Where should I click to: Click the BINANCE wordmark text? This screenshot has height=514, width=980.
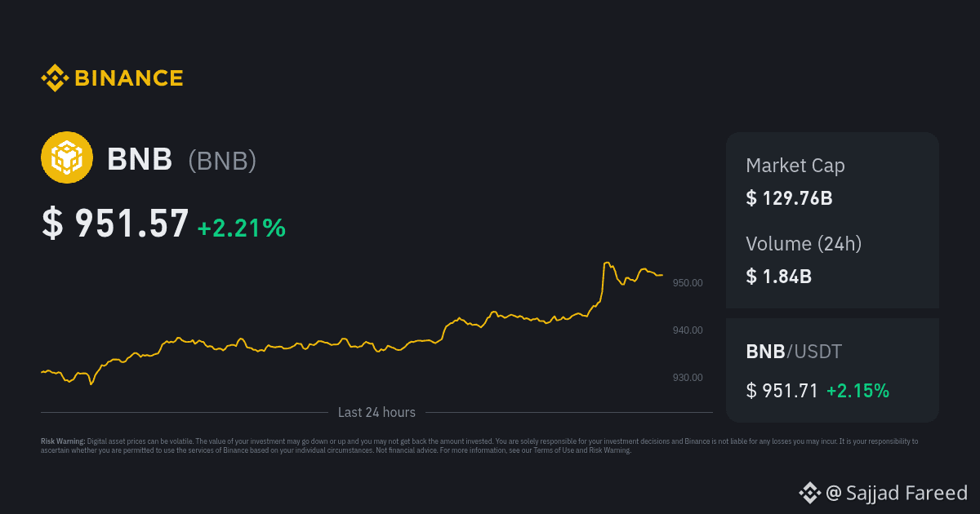[x=129, y=78]
